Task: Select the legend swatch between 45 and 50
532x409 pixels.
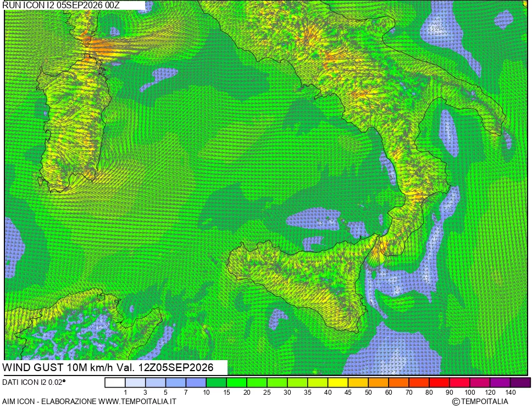Action: click(358, 383)
